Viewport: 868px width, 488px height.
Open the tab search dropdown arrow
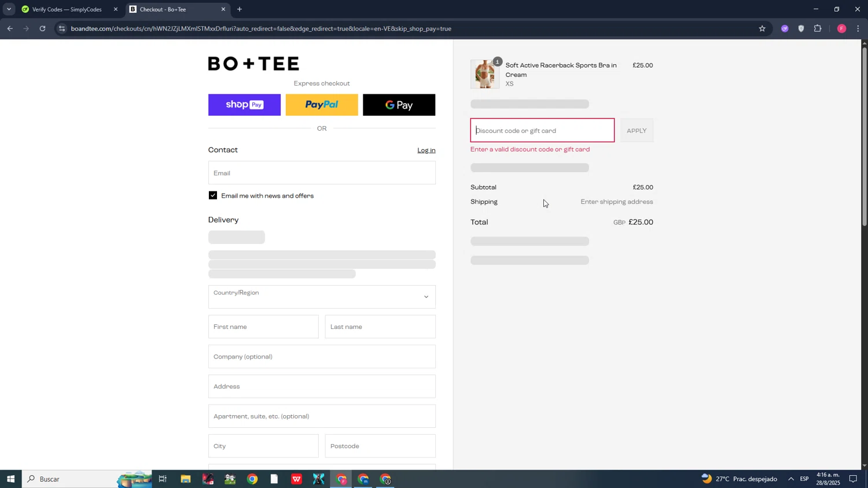tap(9, 9)
